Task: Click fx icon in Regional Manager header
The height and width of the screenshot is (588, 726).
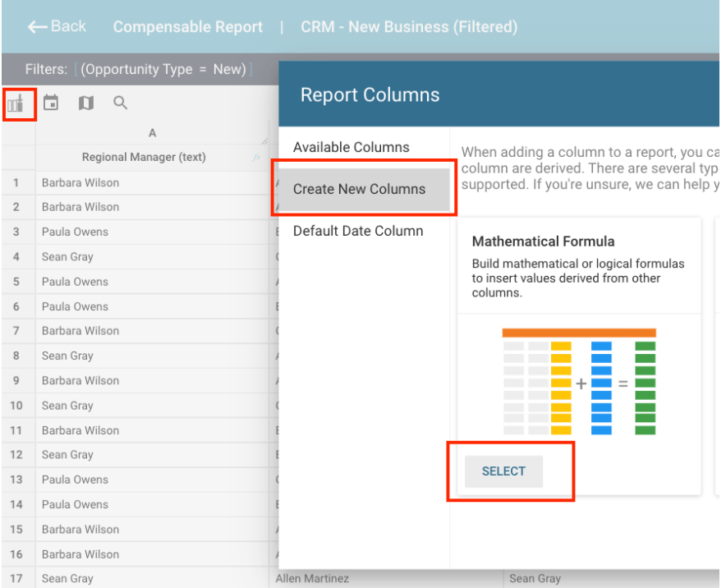Action: 256,158
